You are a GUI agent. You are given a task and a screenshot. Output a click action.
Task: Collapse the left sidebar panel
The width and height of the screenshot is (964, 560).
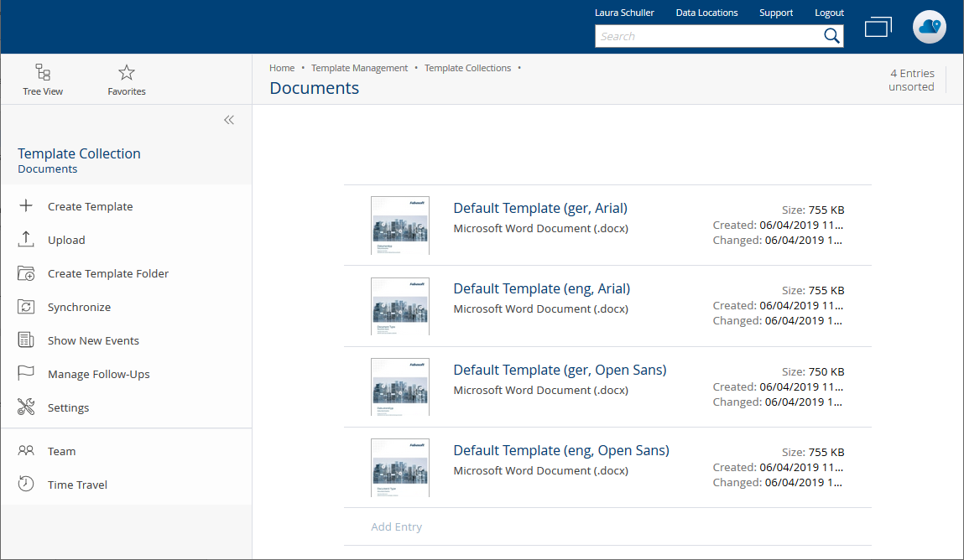point(229,120)
